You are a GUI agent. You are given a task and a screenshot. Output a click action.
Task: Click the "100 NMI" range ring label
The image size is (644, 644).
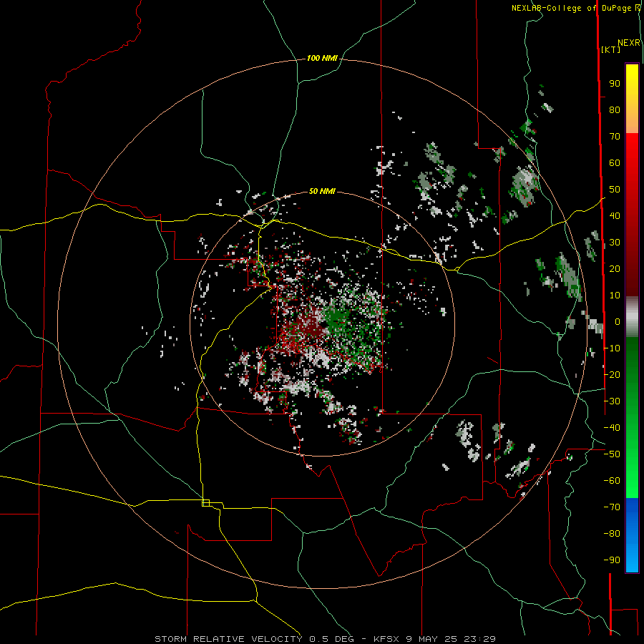point(322,59)
